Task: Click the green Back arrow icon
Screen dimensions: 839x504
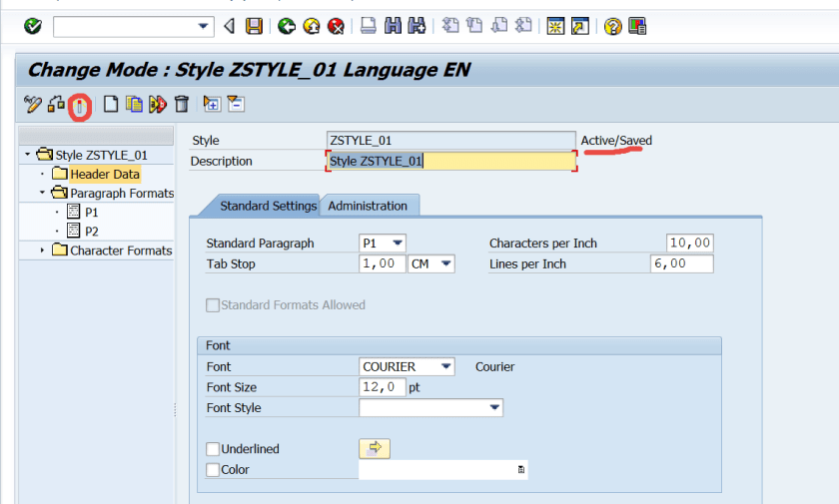Action: (287, 26)
